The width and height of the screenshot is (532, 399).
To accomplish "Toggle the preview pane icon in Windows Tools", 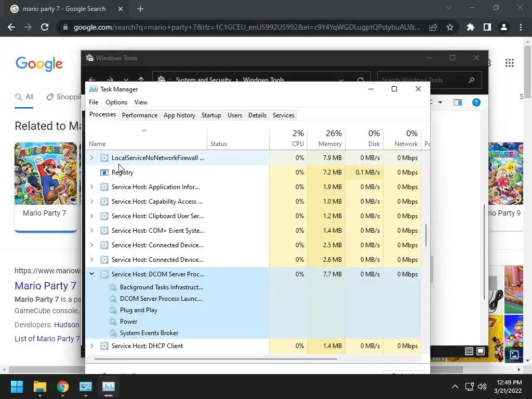I will tap(458, 102).
